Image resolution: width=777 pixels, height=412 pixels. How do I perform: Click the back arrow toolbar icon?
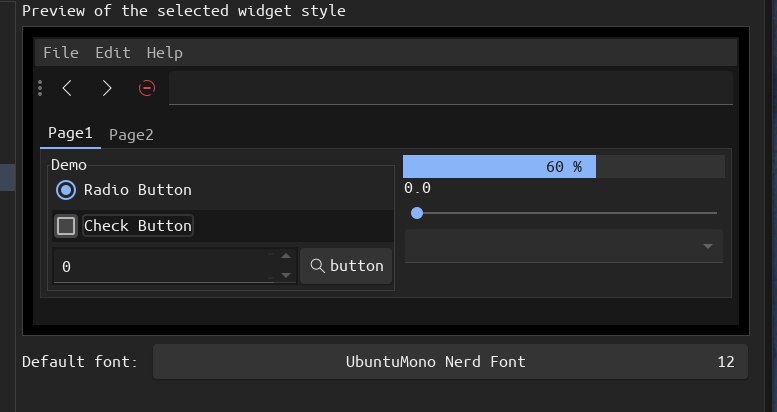click(67, 88)
